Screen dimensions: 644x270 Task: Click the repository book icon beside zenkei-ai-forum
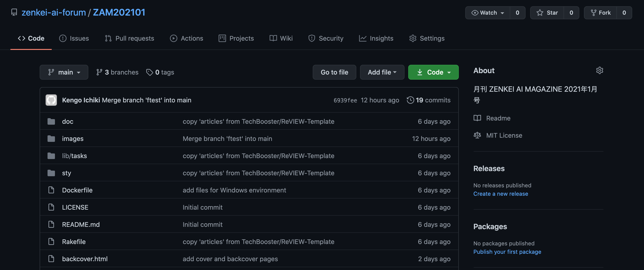(14, 12)
